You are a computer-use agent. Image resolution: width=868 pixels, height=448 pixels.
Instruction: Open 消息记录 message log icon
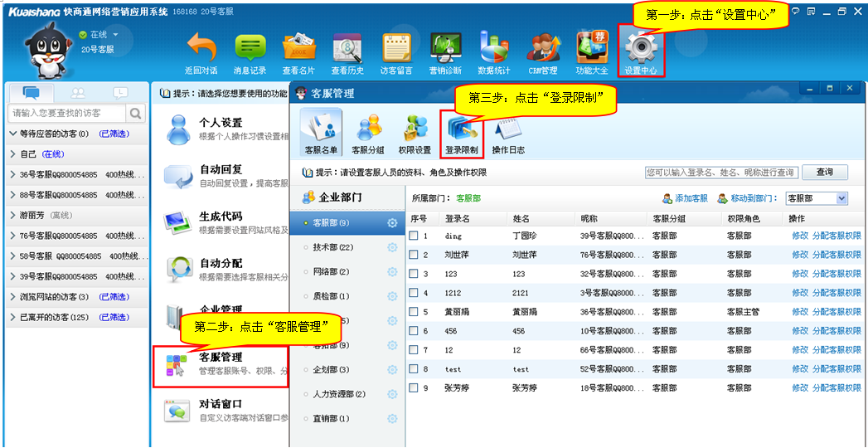pos(250,49)
